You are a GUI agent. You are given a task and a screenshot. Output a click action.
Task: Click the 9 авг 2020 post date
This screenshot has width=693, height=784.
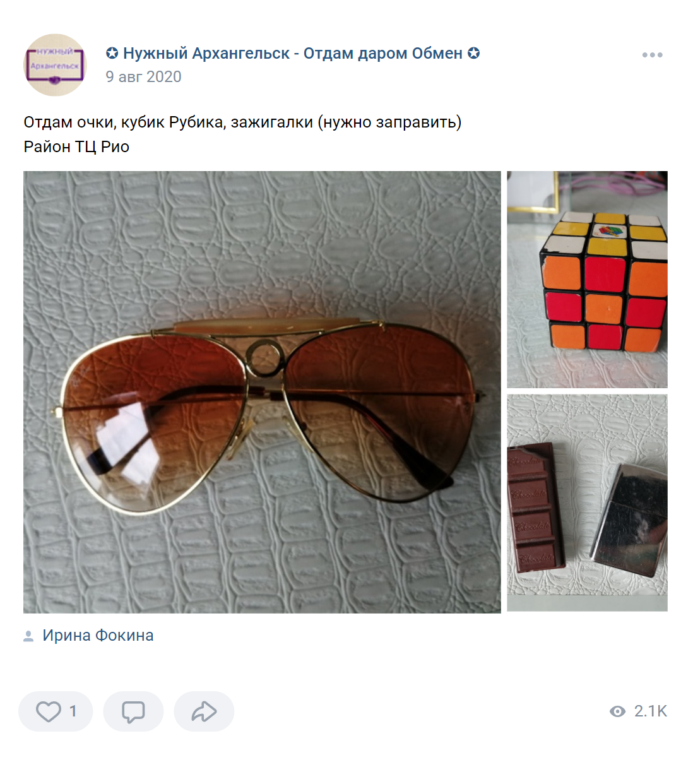tap(143, 77)
